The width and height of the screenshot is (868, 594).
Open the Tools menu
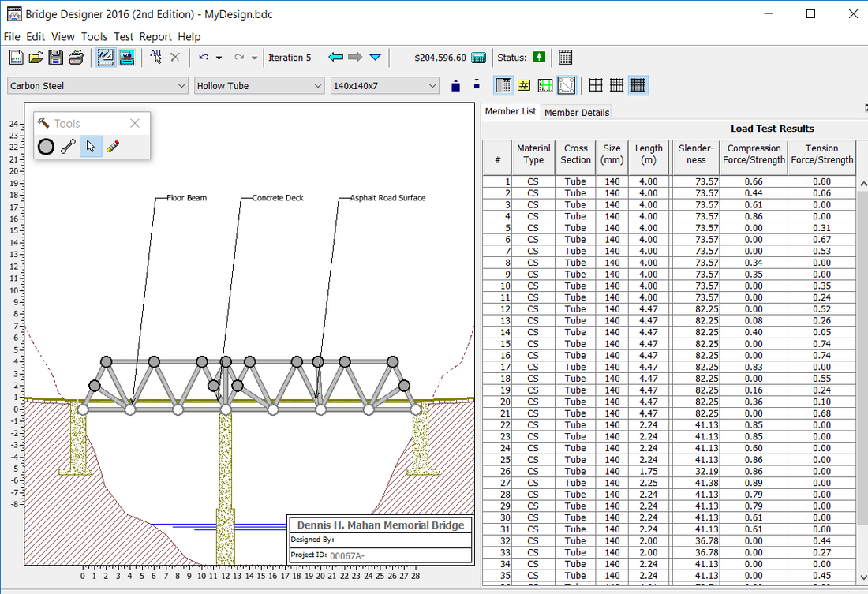pos(94,36)
